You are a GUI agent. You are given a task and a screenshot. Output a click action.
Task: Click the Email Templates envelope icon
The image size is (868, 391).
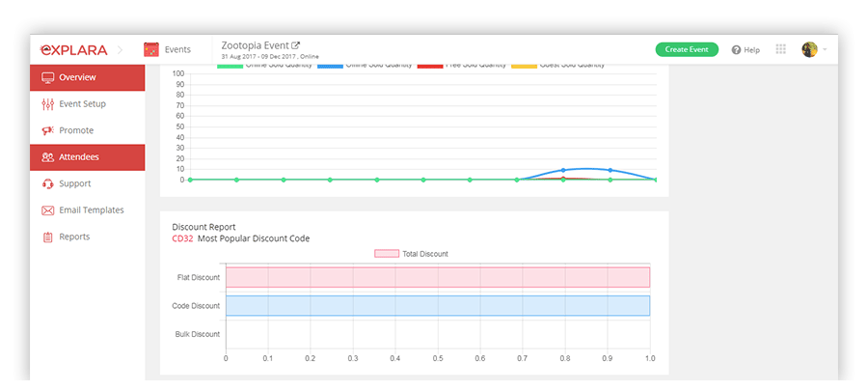(x=47, y=210)
